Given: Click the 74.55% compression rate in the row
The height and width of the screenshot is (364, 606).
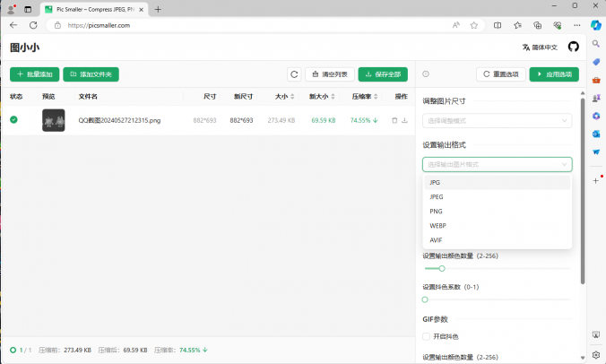Looking at the screenshot, I should [x=364, y=120].
